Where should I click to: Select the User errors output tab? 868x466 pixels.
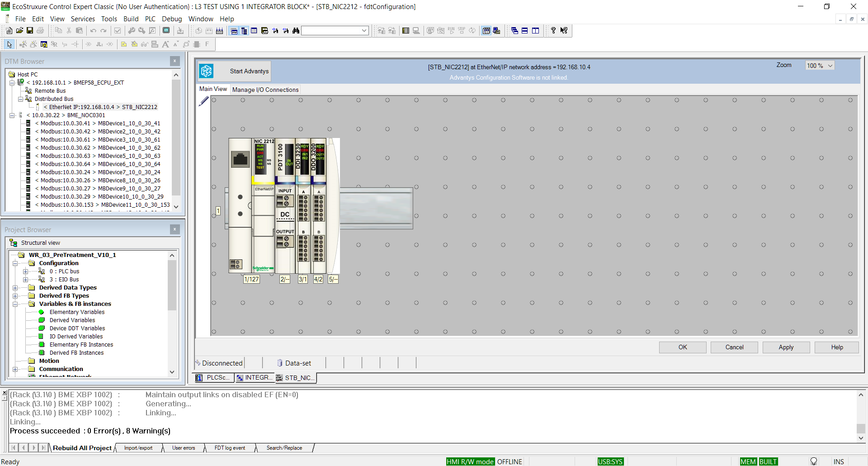coord(184,448)
